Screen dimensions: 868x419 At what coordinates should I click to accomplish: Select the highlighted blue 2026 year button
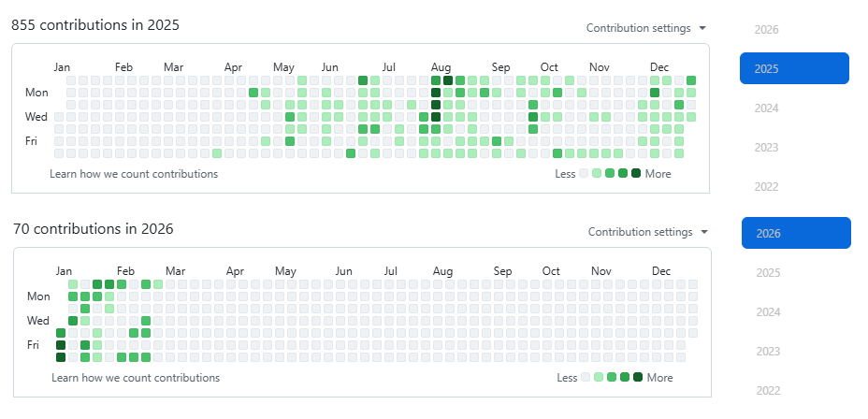click(796, 233)
